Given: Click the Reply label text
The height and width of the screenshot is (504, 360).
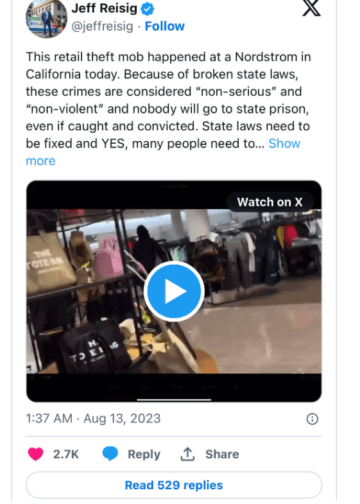Looking at the screenshot, I should [x=144, y=454].
